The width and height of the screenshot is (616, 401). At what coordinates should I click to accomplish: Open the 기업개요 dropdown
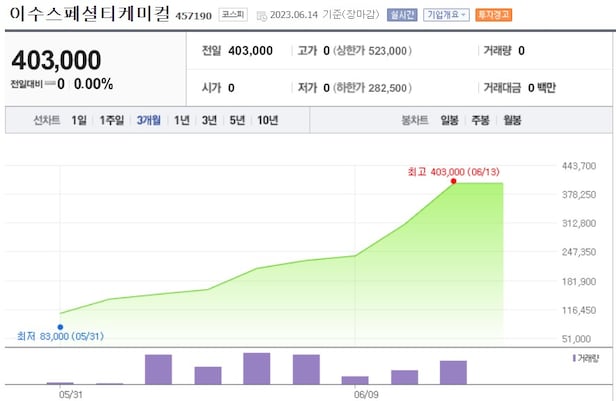tap(446, 15)
